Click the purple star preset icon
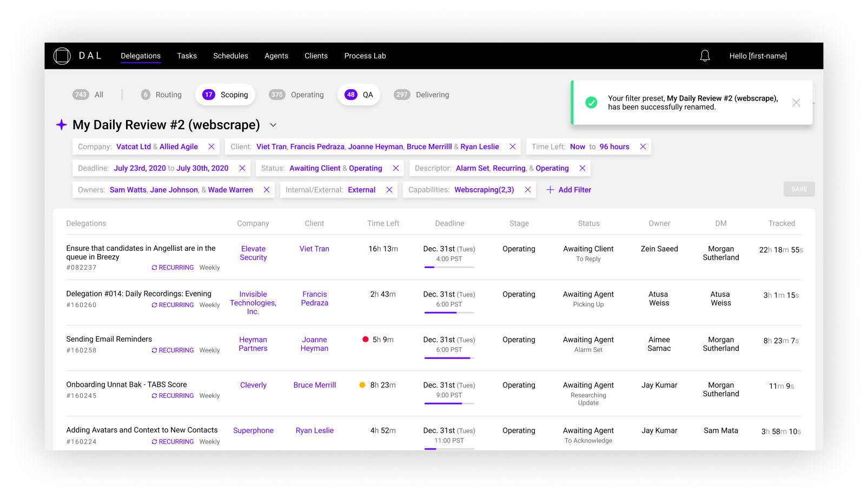 pyautogui.click(x=61, y=124)
